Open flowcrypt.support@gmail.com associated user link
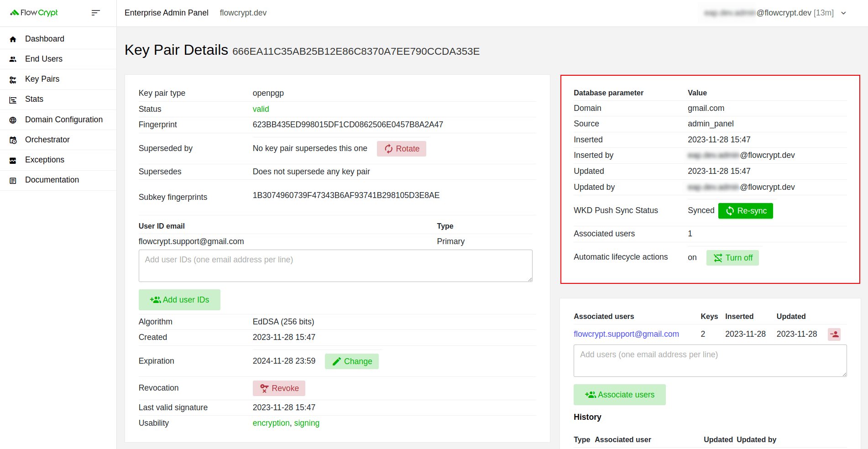 tap(626, 334)
